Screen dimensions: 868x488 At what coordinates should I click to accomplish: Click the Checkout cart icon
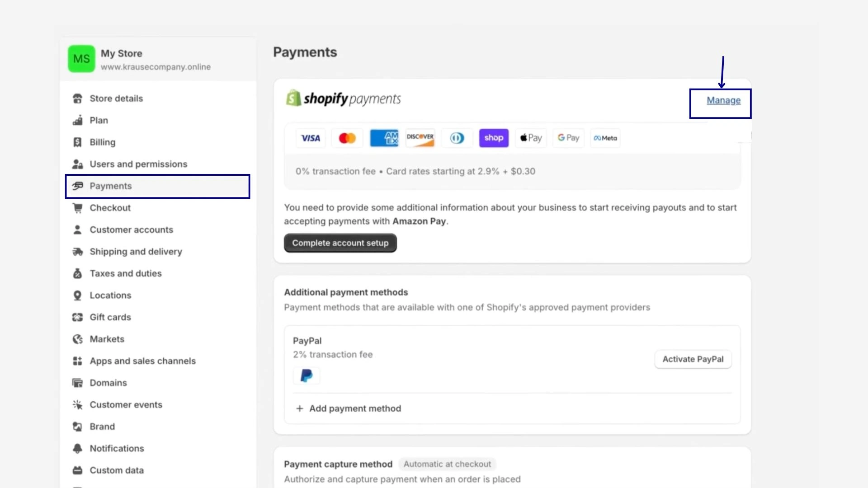click(x=77, y=208)
